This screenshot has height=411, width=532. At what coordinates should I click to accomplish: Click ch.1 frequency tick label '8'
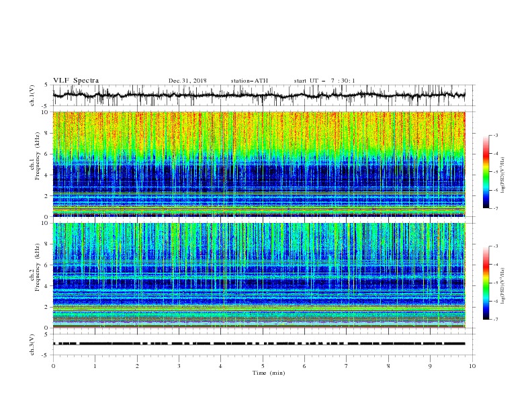[x=46, y=133]
